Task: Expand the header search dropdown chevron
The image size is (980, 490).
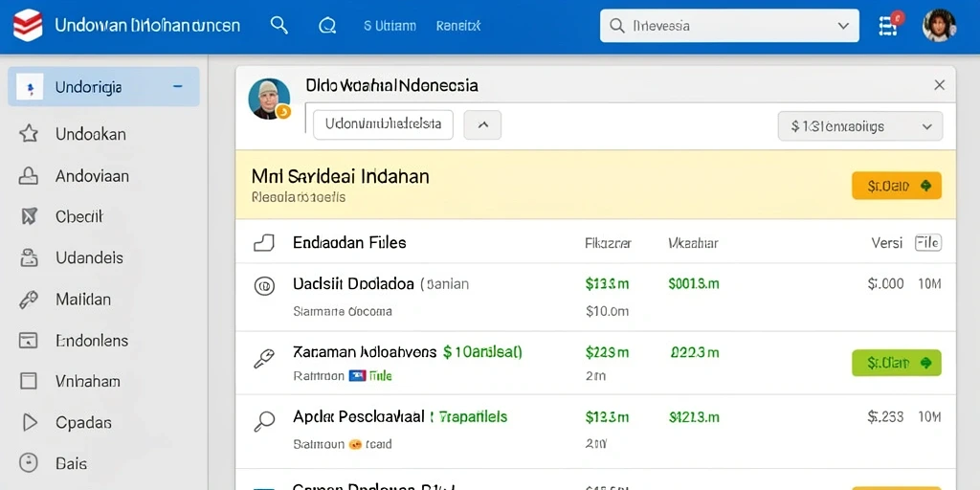Action: [x=843, y=26]
